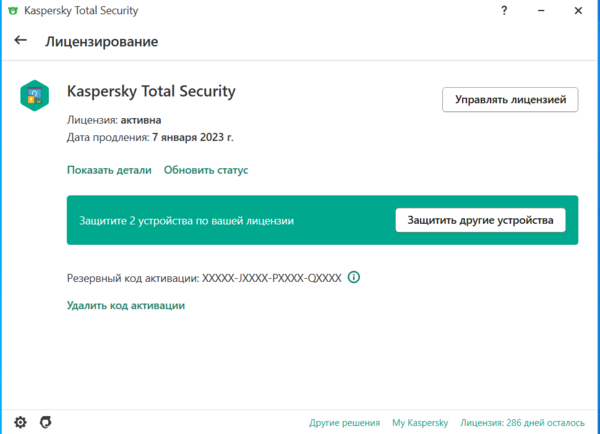Viewport: 600px width, 434px height.
Task: Minimize the Kaspersky window
Action: (x=542, y=11)
